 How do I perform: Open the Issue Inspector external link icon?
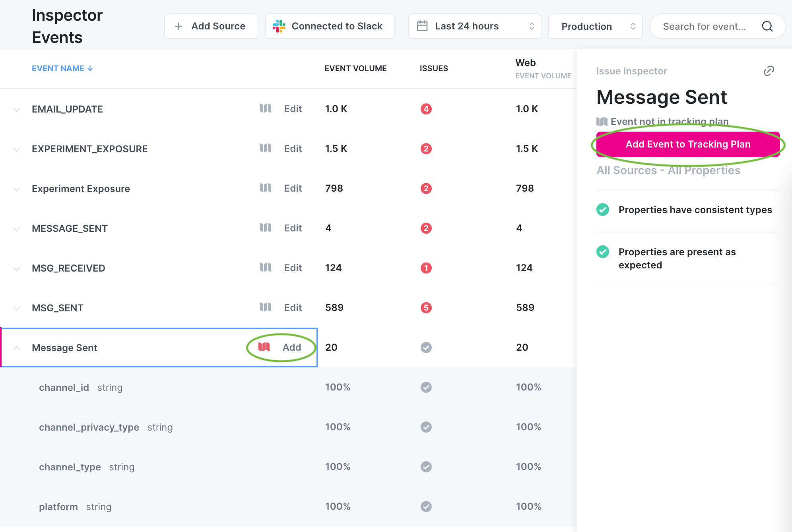tap(769, 70)
